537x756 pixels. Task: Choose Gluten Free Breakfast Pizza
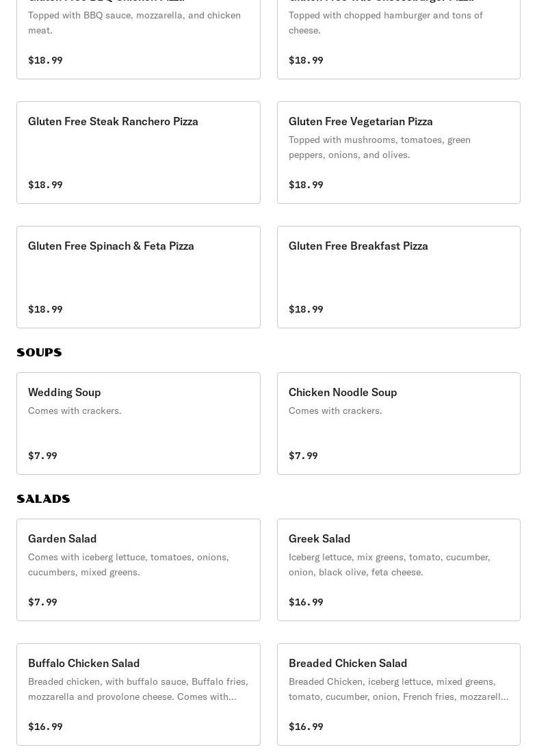(x=399, y=277)
